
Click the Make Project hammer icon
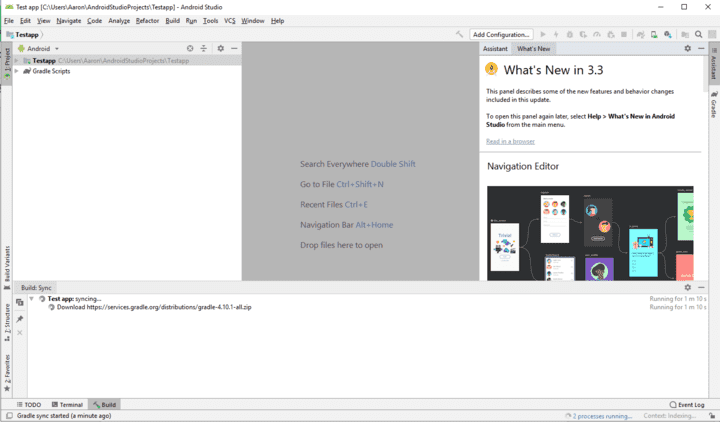pyautogui.click(x=460, y=34)
